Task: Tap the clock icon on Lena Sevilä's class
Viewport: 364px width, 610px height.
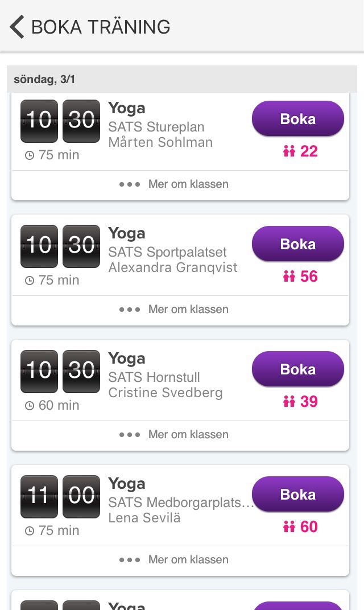Action: pos(30,531)
